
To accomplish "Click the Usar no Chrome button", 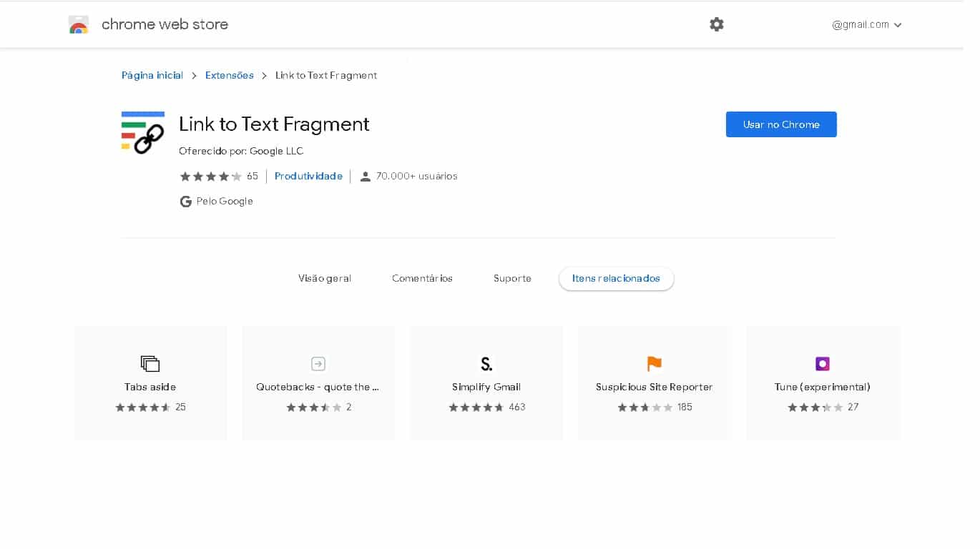I will (780, 124).
